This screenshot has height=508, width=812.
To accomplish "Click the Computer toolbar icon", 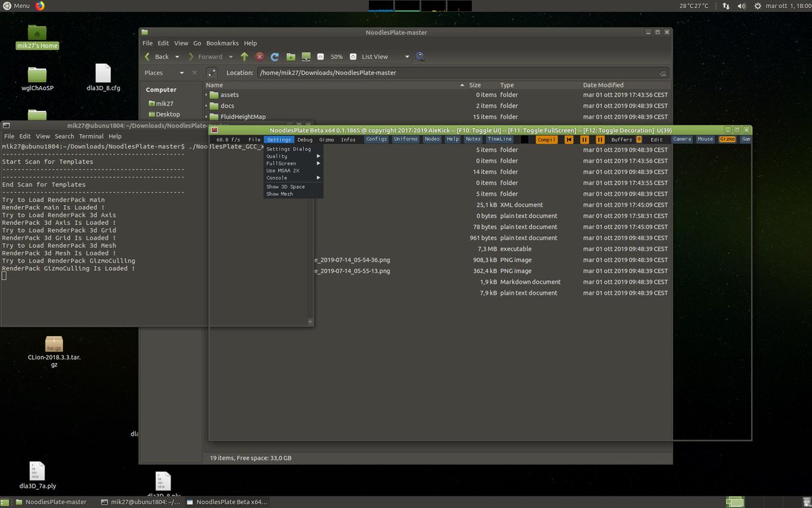I will pos(306,57).
